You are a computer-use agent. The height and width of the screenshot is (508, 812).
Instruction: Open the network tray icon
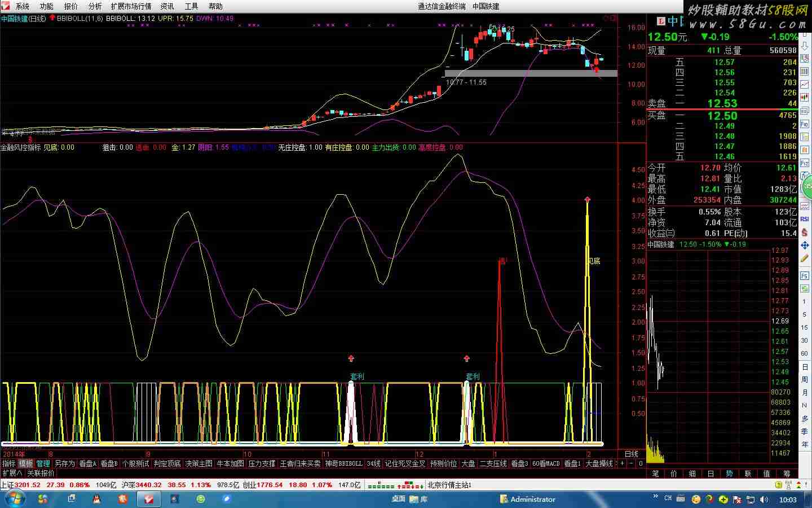click(x=750, y=500)
